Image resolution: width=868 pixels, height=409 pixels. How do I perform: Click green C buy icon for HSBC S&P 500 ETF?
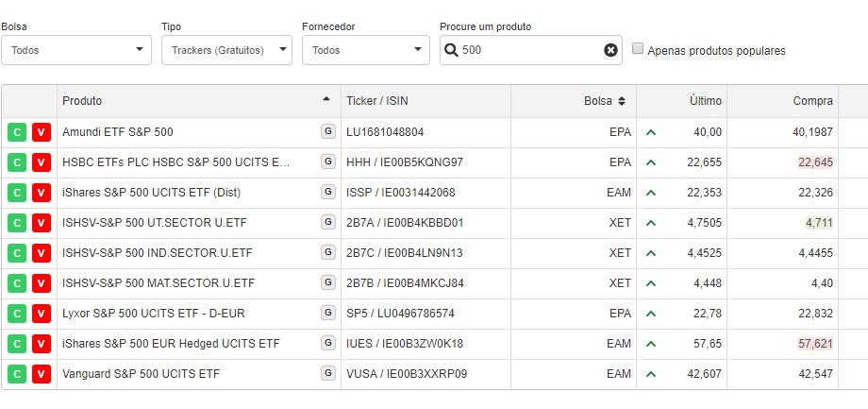(x=17, y=162)
